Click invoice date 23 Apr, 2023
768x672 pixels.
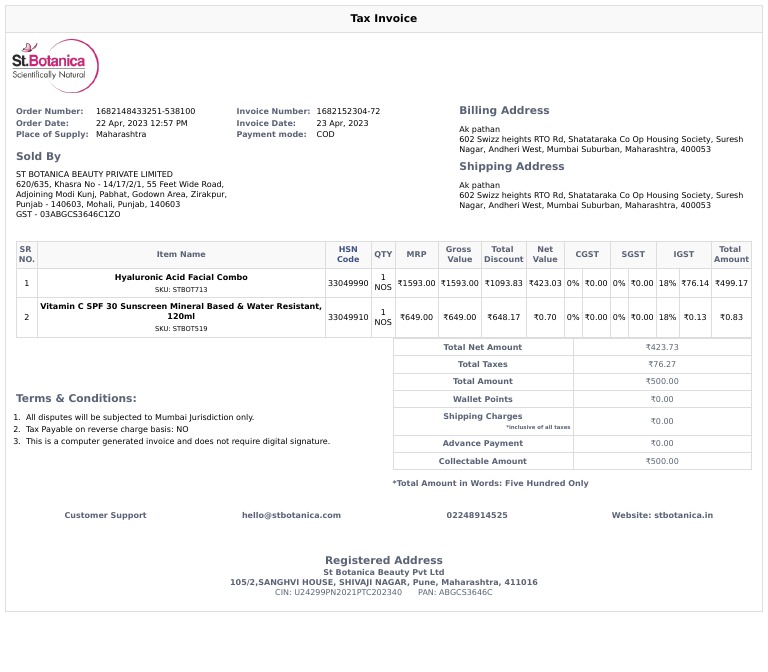click(342, 123)
